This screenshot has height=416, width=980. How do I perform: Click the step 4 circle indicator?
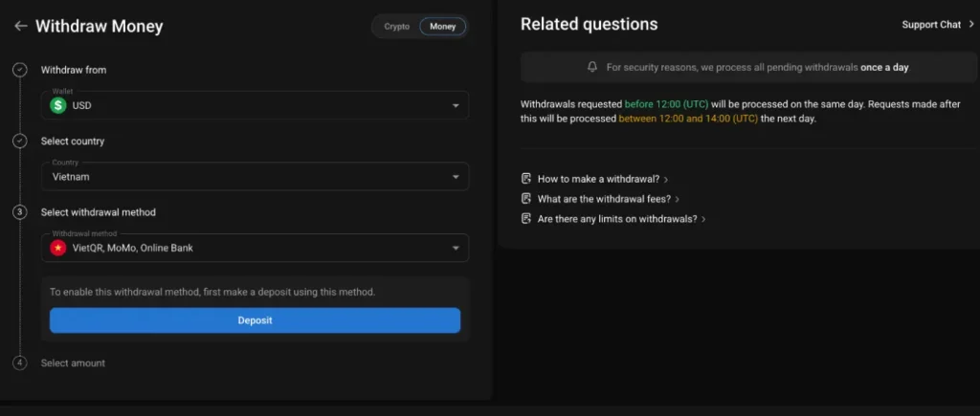[20, 362]
